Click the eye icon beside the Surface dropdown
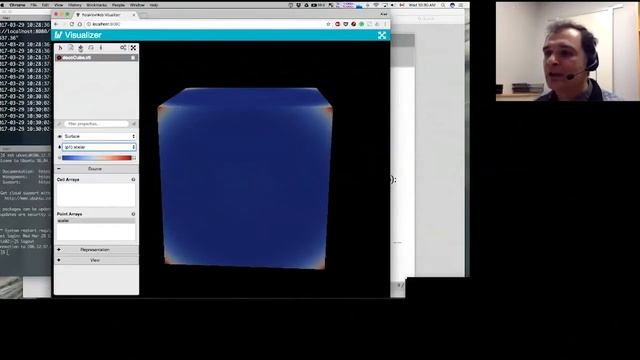The width and height of the screenshot is (640, 360). [60, 136]
